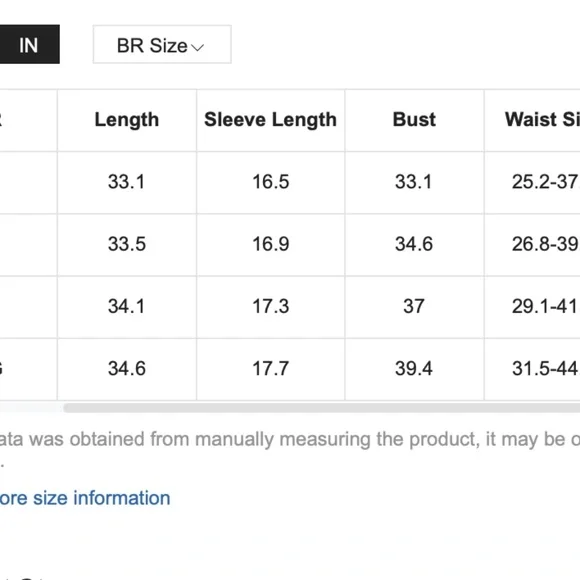The height and width of the screenshot is (580, 580).
Task: Select the Bust column header
Action: [x=414, y=120]
